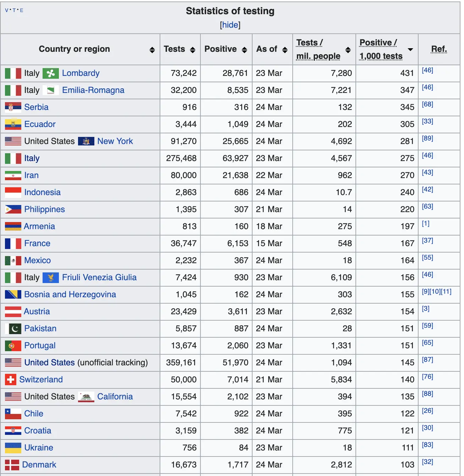Sort by Tests per mil. people

coord(348,50)
